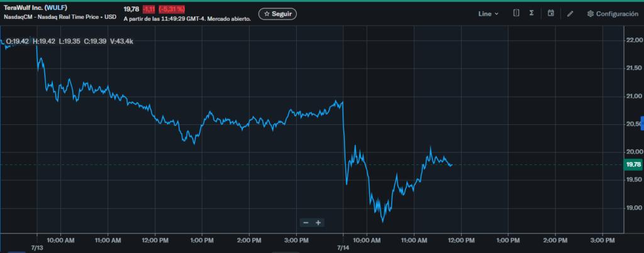The height and width of the screenshot is (253, 644).
Task: Open the comparison brackets icon in toolbar
Action: pos(516,13)
